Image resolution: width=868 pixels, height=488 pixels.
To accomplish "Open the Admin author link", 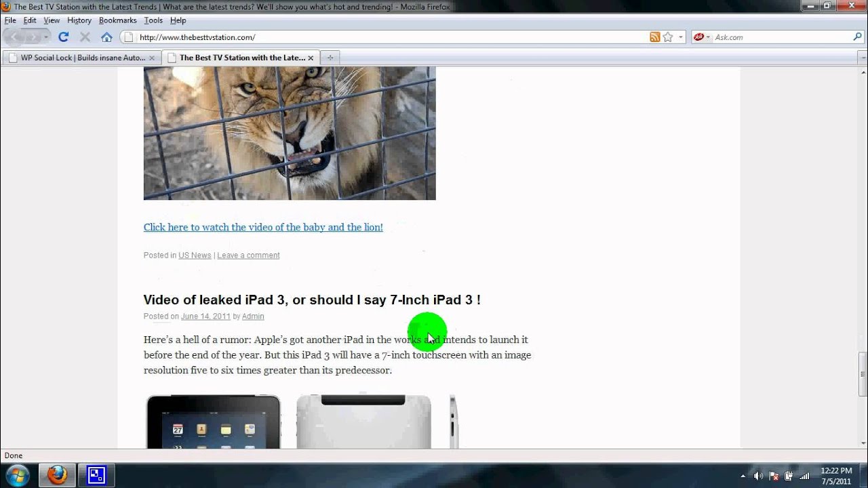I will pyautogui.click(x=253, y=317).
